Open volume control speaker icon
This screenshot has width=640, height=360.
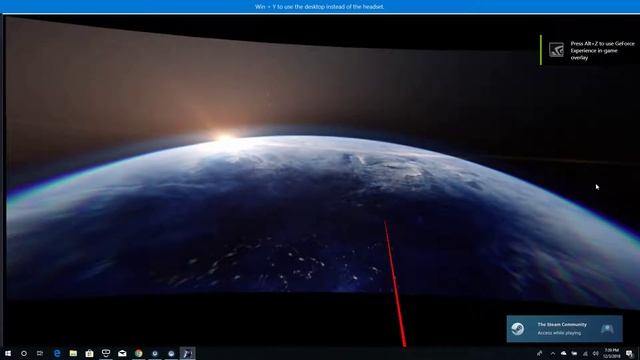(x=596, y=353)
